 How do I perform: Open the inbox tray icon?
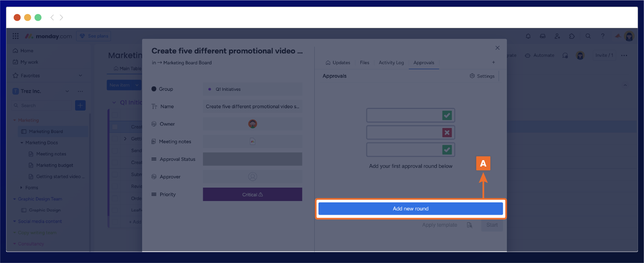tap(542, 36)
